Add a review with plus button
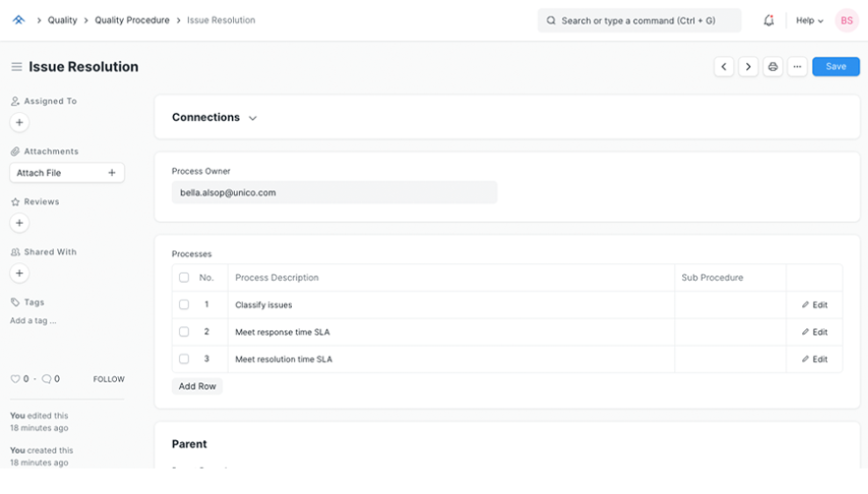Image resolution: width=868 pixels, height=494 pixels. pyautogui.click(x=20, y=223)
